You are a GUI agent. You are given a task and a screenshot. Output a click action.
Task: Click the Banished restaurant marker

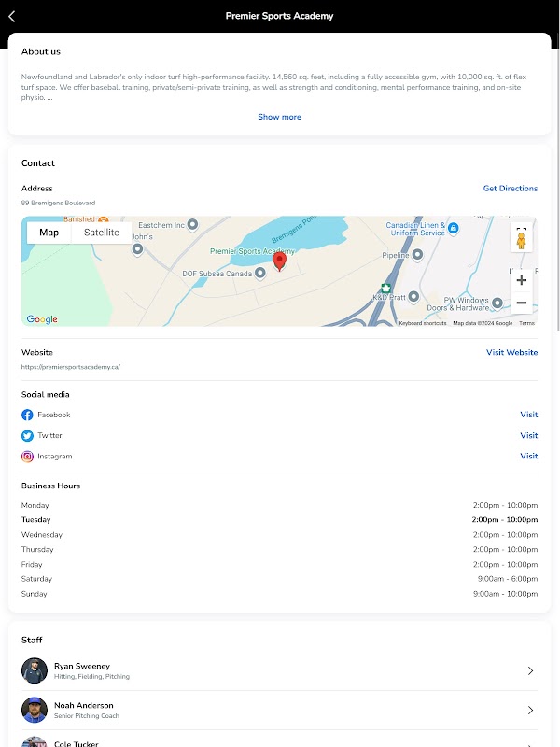pos(104,219)
